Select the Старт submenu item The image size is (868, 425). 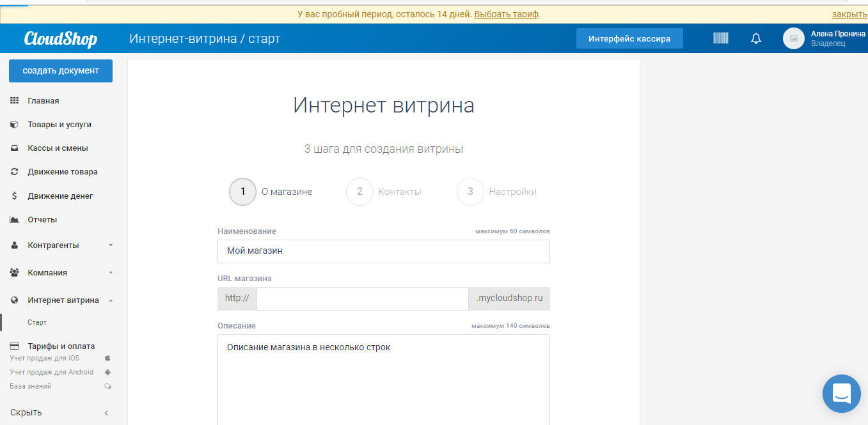36,322
